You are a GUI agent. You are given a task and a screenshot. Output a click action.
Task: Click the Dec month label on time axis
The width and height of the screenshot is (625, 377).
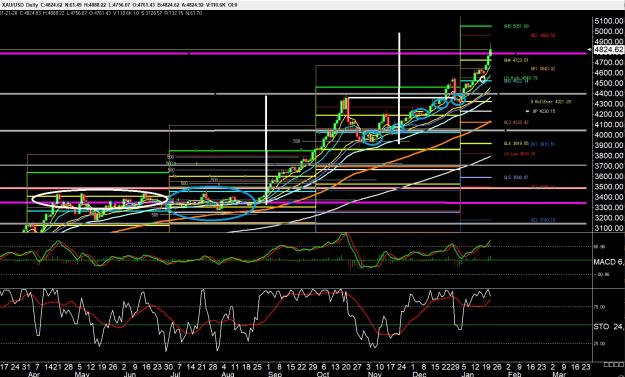click(419, 375)
